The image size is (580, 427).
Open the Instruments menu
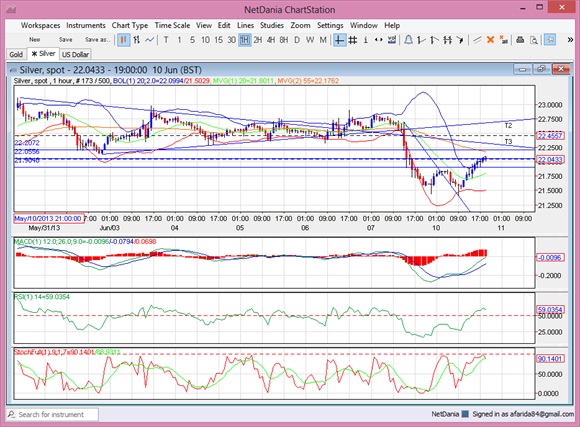(86, 25)
